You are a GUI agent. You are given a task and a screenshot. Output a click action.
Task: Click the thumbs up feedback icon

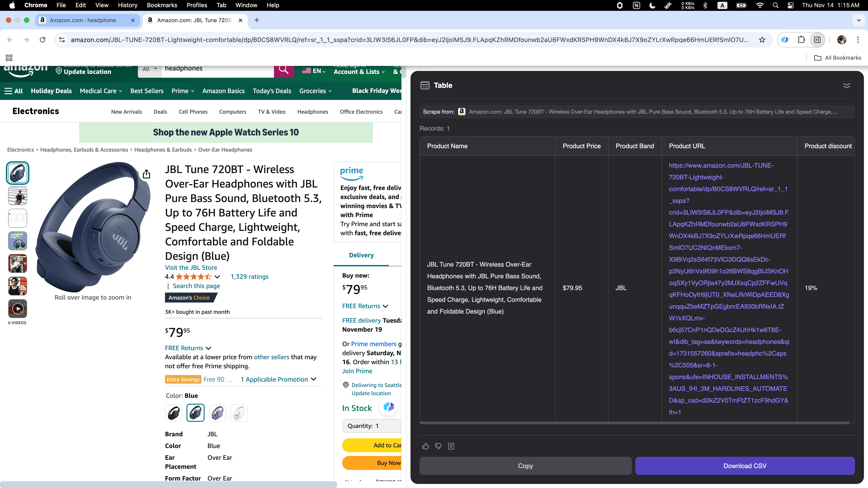pos(426,446)
